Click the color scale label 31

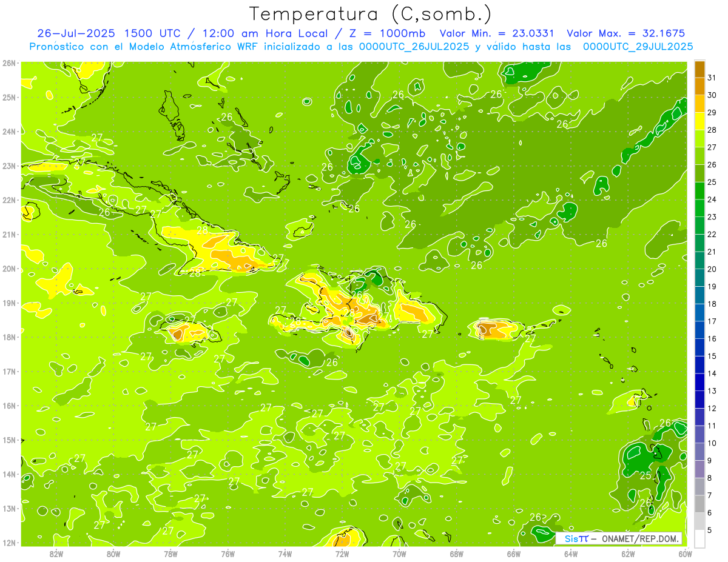tap(712, 78)
